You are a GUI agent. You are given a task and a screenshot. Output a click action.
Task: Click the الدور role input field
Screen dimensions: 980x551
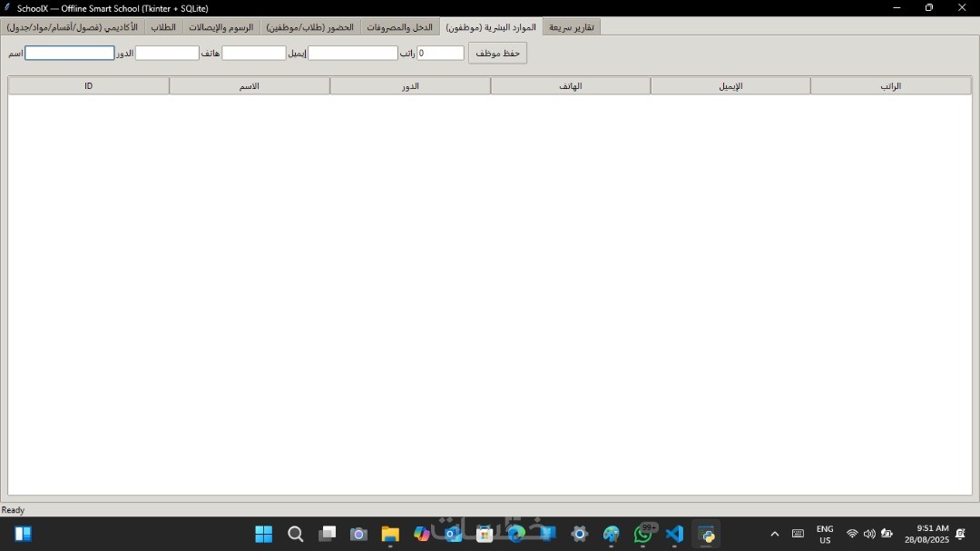point(167,54)
